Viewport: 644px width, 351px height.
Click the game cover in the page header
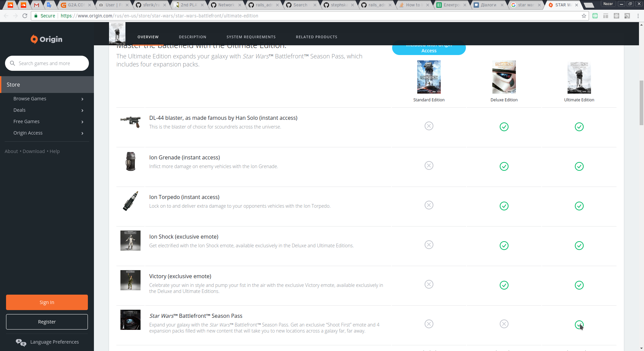(117, 33)
